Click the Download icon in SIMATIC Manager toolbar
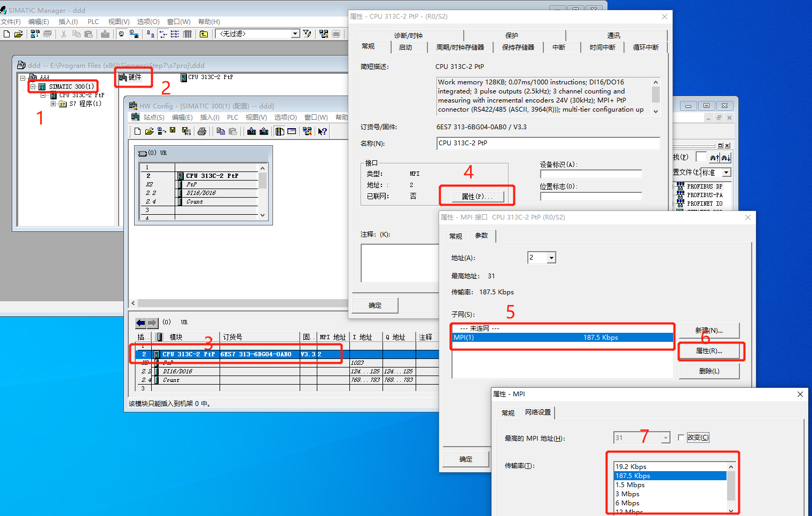The width and height of the screenshot is (812, 516). [105, 34]
